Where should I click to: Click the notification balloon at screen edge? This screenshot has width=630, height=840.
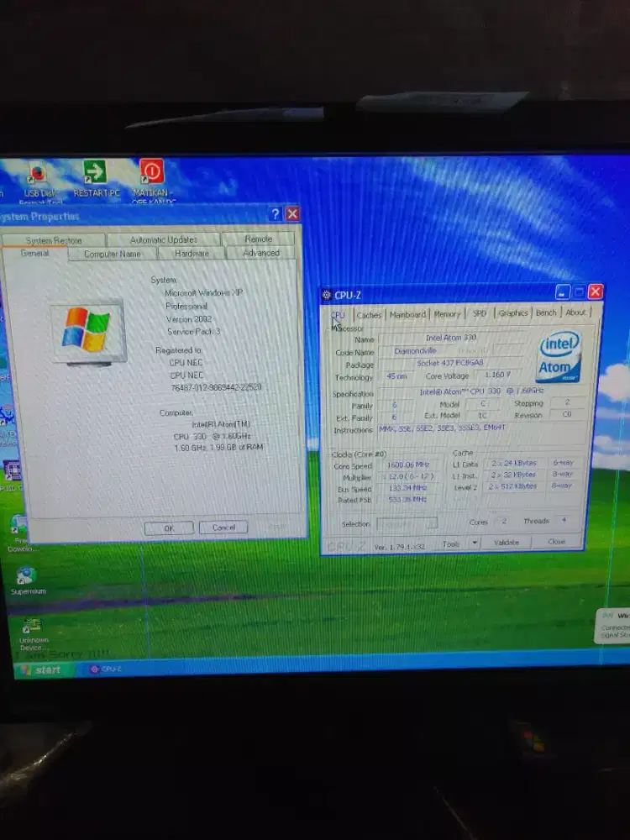click(x=613, y=625)
